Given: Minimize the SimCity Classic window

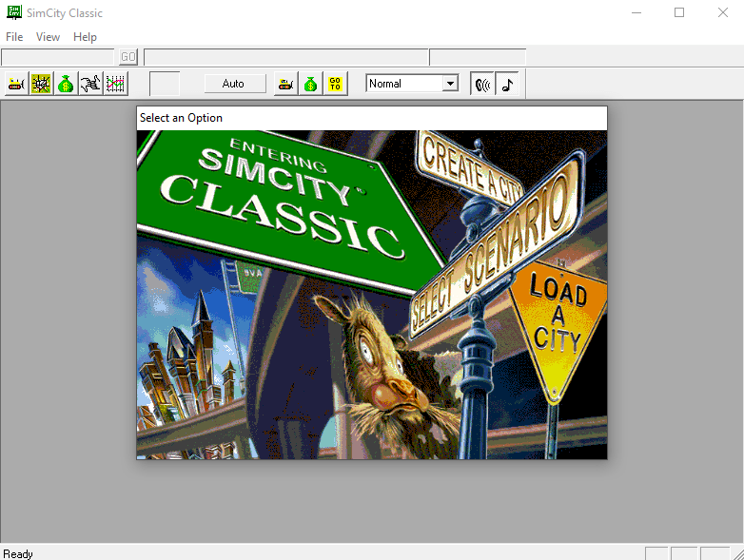Looking at the screenshot, I should point(636,12).
